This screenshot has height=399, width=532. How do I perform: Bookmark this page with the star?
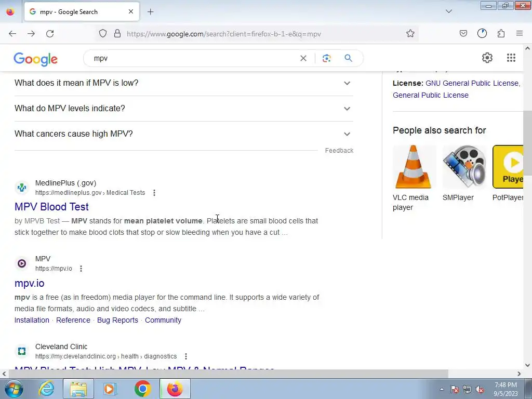[410, 34]
